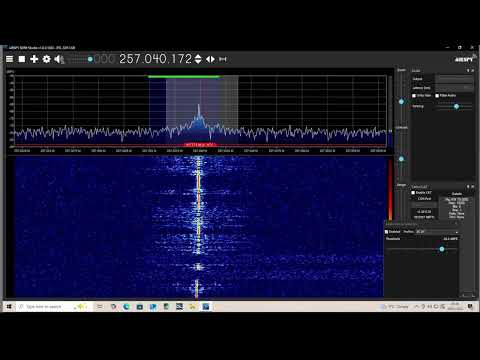Viewport: 480px width, 360px height.
Task: Open the dropdown next to Enabled checkbox
Action: [x=437, y=232]
